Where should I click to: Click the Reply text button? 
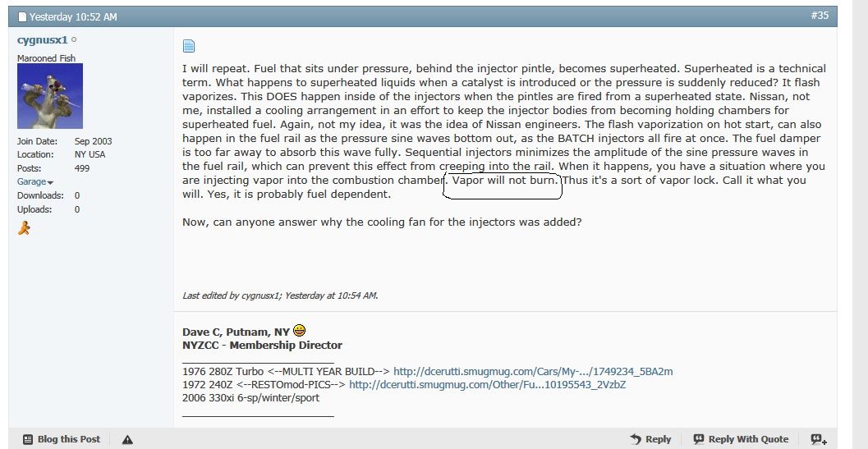click(x=659, y=439)
